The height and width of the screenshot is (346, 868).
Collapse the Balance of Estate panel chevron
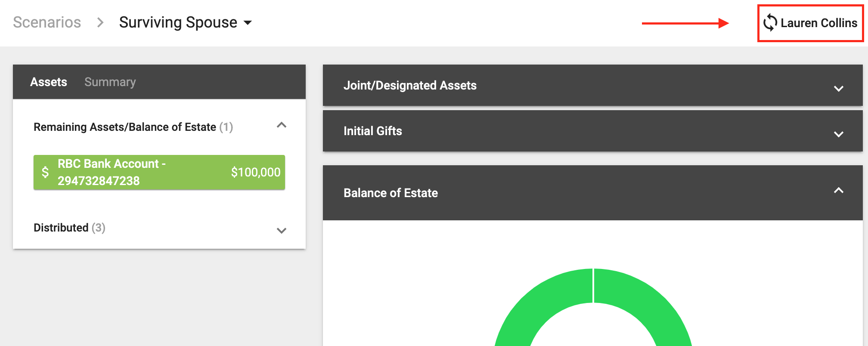coord(838,190)
